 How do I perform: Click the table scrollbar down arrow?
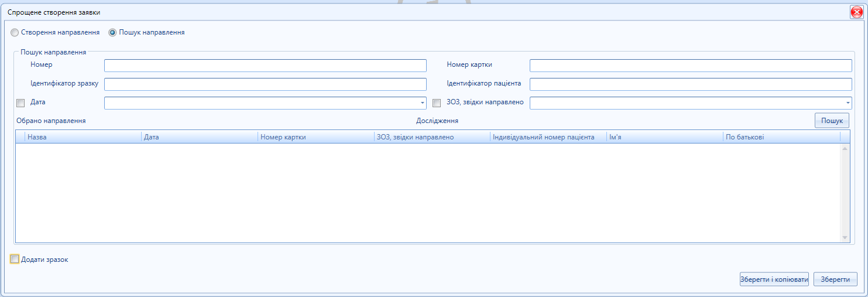[845, 237]
